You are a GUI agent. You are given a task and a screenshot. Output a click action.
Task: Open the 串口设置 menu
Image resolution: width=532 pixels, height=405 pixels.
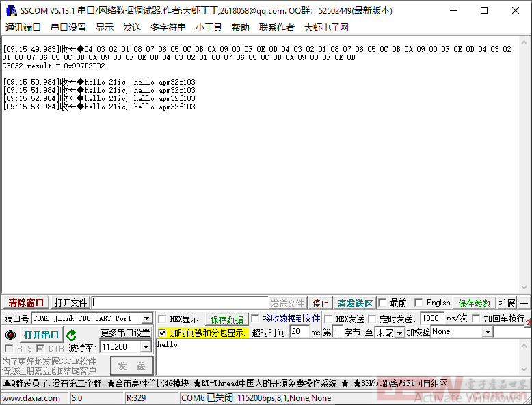[x=68, y=27]
